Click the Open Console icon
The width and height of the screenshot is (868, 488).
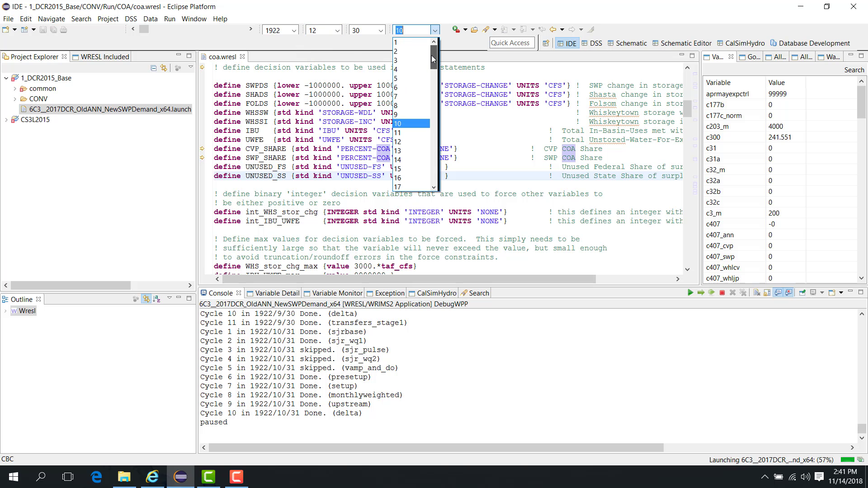(x=832, y=293)
